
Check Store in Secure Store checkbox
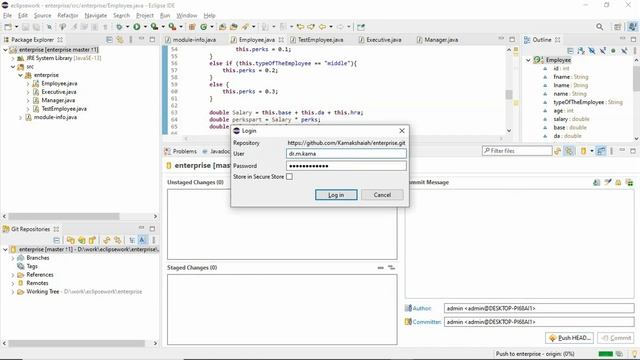(289, 177)
